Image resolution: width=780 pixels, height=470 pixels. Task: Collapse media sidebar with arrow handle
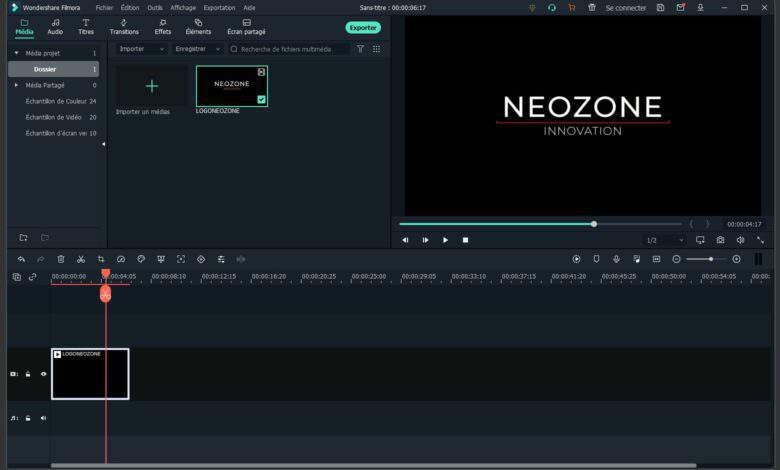click(103, 144)
